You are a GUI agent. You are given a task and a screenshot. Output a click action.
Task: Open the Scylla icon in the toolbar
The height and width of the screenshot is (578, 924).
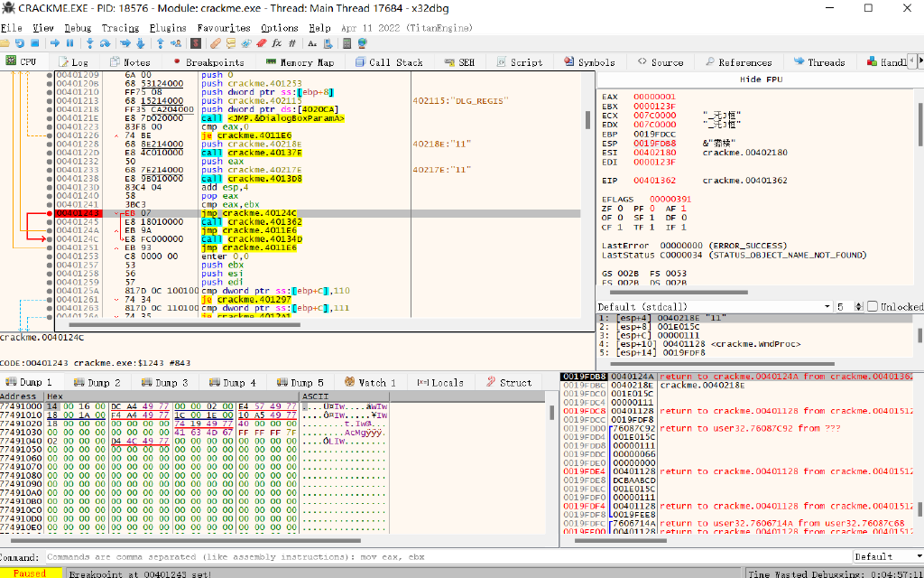(x=197, y=42)
